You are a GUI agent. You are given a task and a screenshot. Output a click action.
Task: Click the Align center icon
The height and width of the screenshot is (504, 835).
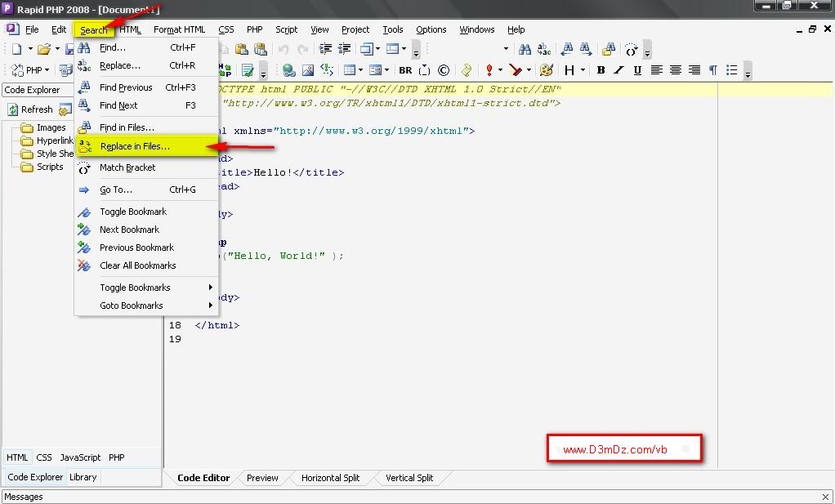tap(675, 69)
